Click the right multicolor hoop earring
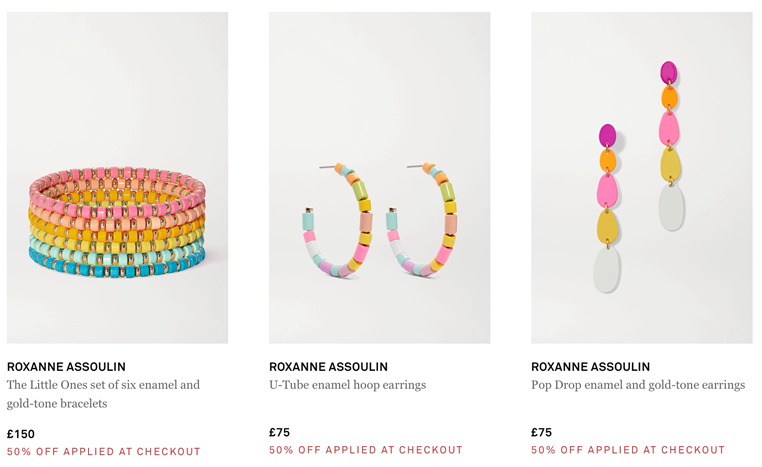Viewport: 762px width, 467px height. coord(422,220)
